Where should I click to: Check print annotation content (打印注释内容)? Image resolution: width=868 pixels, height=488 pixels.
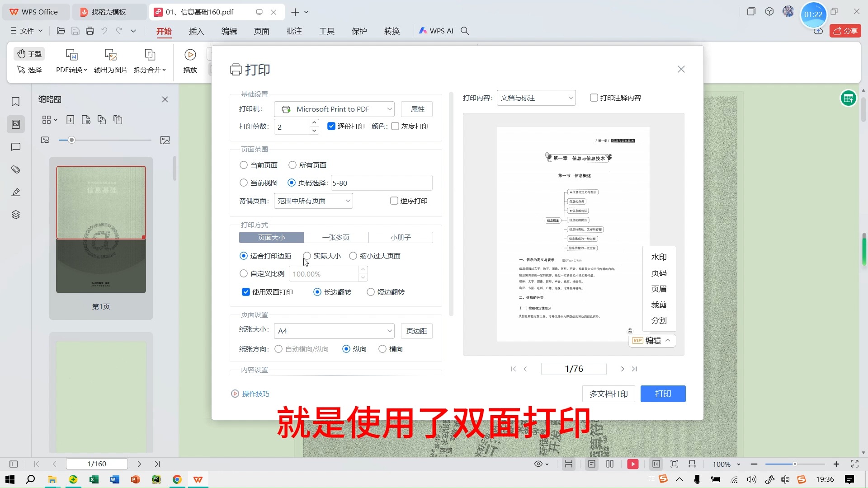594,98
